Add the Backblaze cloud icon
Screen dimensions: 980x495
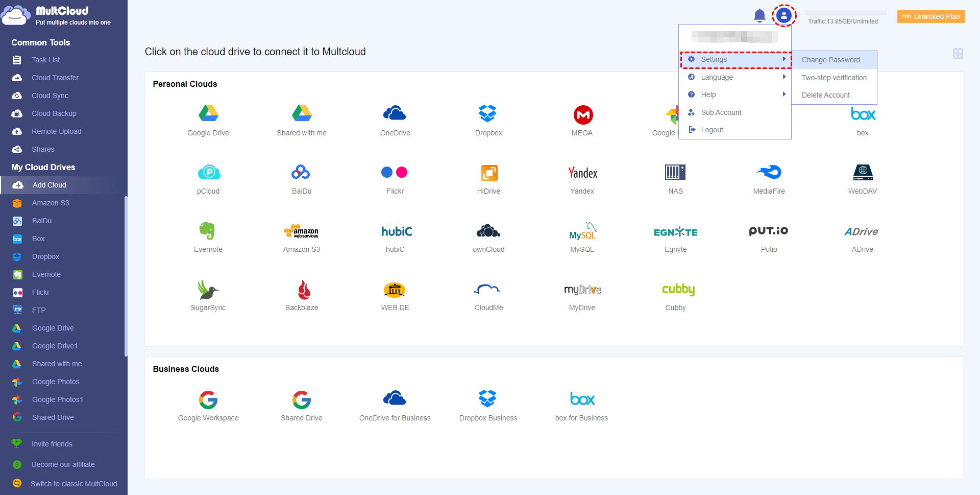click(x=304, y=290)
